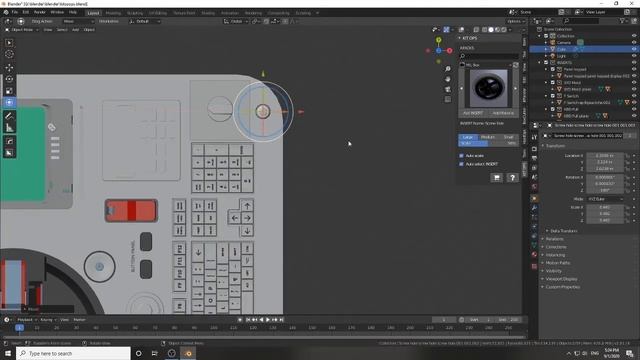
Task: Open the Material properties tab icon
Action: click(x=534, y=254)
